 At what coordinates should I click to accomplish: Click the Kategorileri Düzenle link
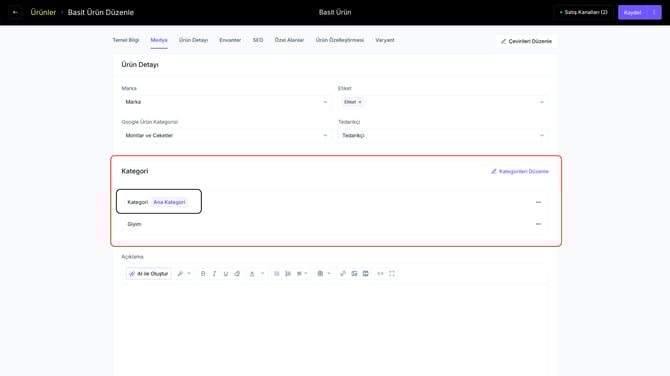pos(520,171)
